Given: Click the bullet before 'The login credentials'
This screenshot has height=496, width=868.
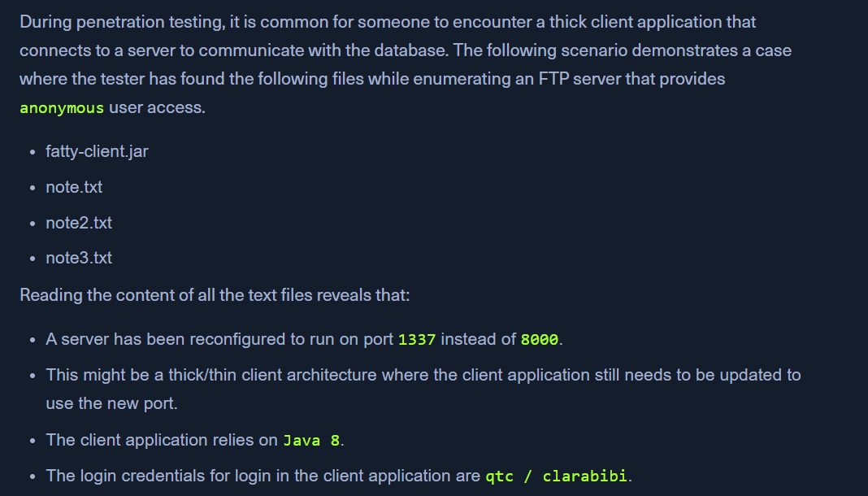Looking at the screenshot, I should point(33,476).
